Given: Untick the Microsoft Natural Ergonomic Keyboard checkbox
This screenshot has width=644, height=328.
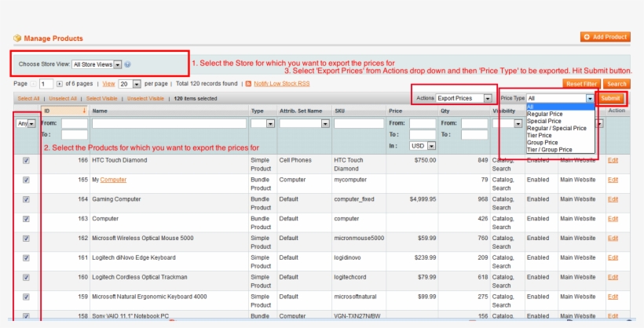Looking at the screenshot, I should tap(26, 297).
